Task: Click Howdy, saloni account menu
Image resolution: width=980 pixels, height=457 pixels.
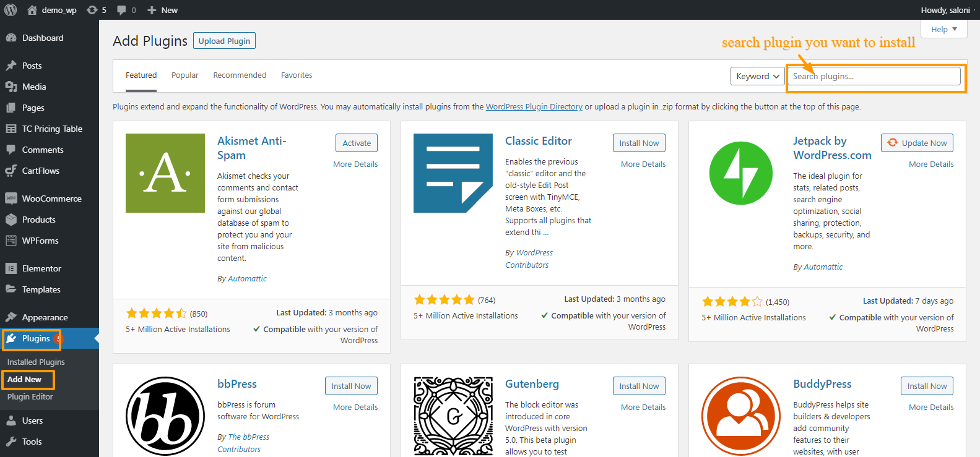Action: (945, 10)
